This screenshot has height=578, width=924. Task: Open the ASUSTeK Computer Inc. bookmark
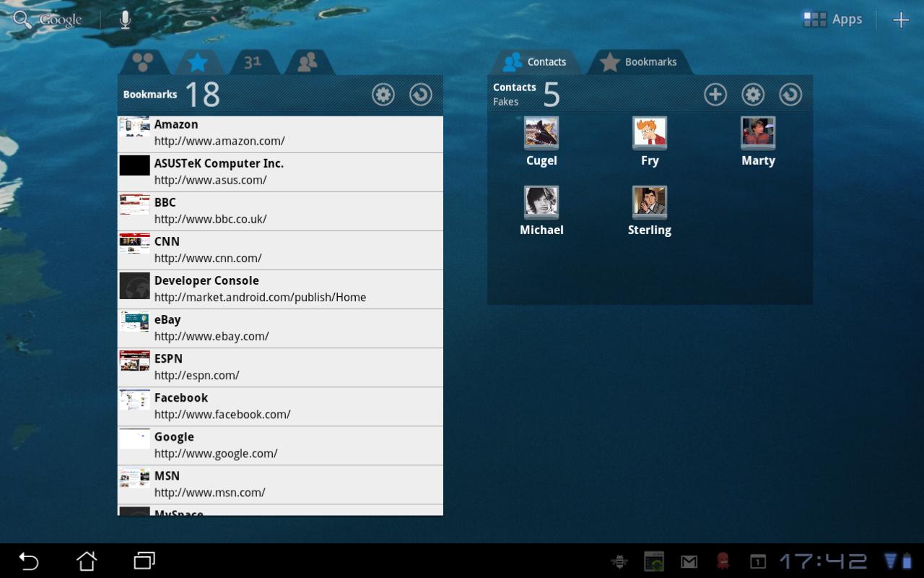(x=280, y=172)
